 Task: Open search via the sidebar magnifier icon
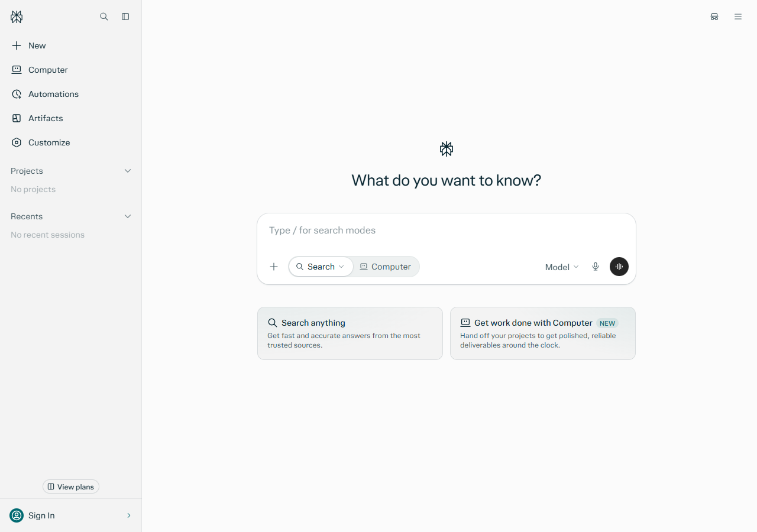click(x=104, y=17)
